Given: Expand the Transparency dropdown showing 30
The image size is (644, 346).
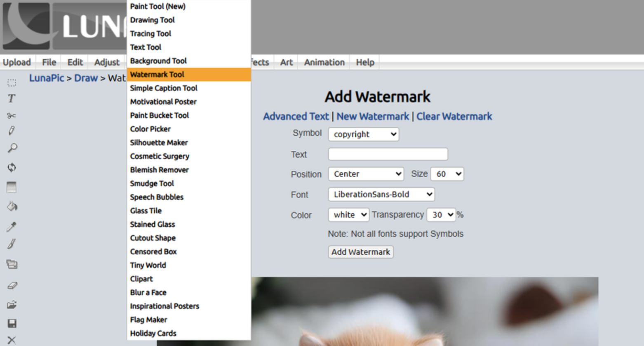Looking at the screenshot, I should [441, 215].
